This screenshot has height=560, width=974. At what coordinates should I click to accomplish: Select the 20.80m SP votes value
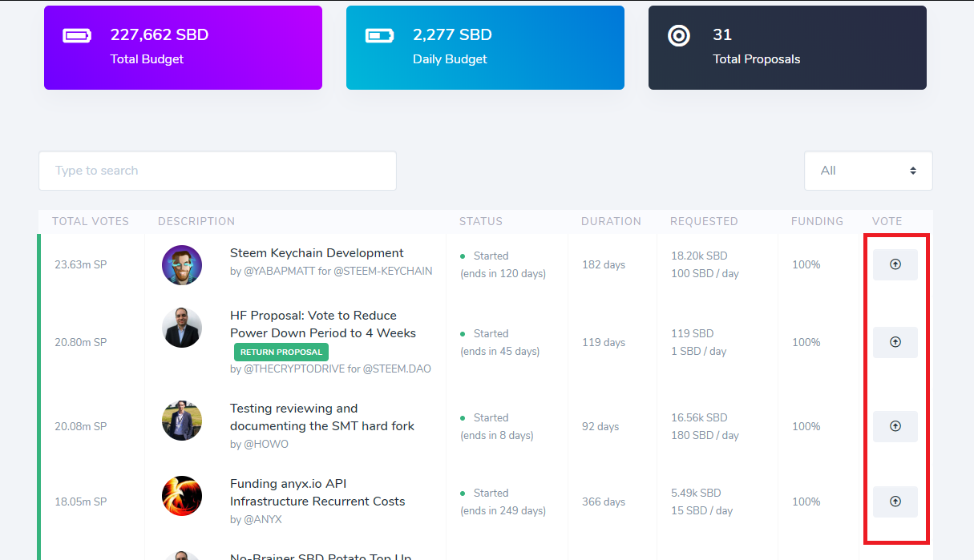(80, 342)
